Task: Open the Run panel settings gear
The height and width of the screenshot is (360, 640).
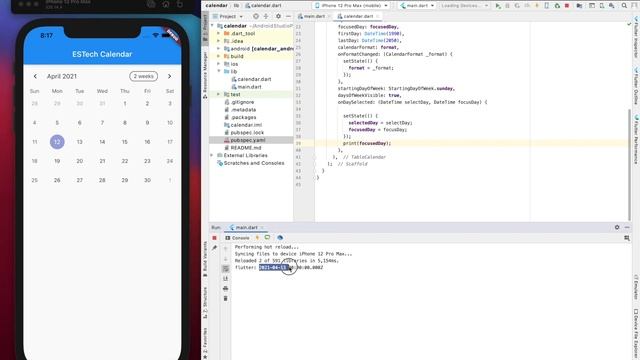Action: [x=617, y=227]
